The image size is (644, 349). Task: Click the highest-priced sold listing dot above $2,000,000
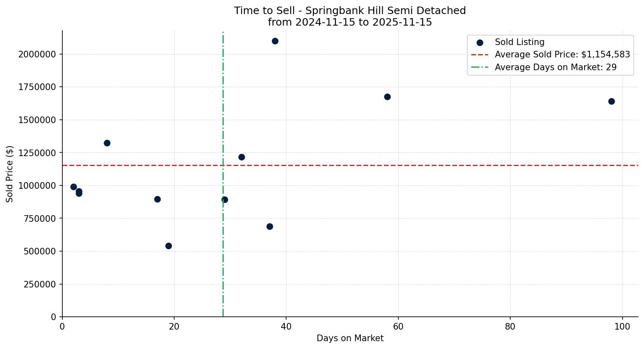pyautogui.click(x=275, y=41)
